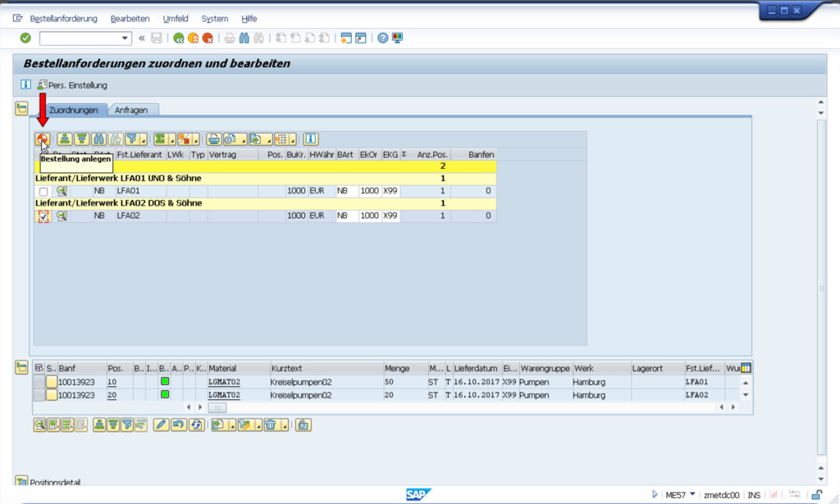Image resolution: width=840 pixels, height=504 pixels.
Task: Switch to the Anfragen tab
Action: [x=133, y=110]
